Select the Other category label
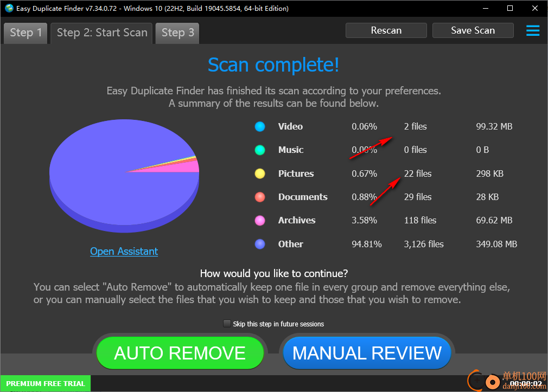The image size is (548, 392). (x=290, y=244)
